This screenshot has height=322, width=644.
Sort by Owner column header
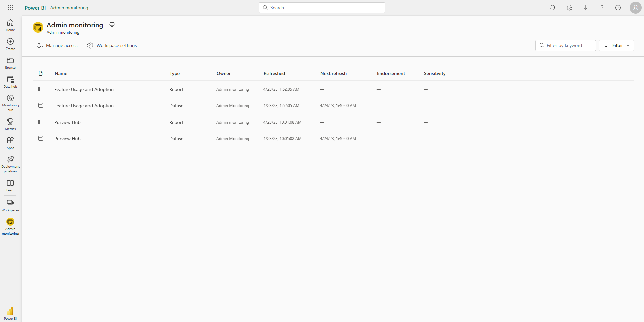(224, 73)
